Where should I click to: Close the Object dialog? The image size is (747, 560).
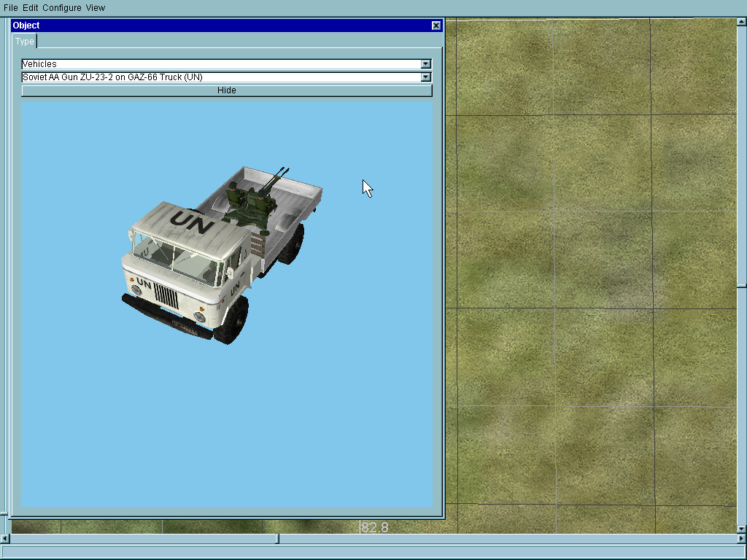click(436, 26)
